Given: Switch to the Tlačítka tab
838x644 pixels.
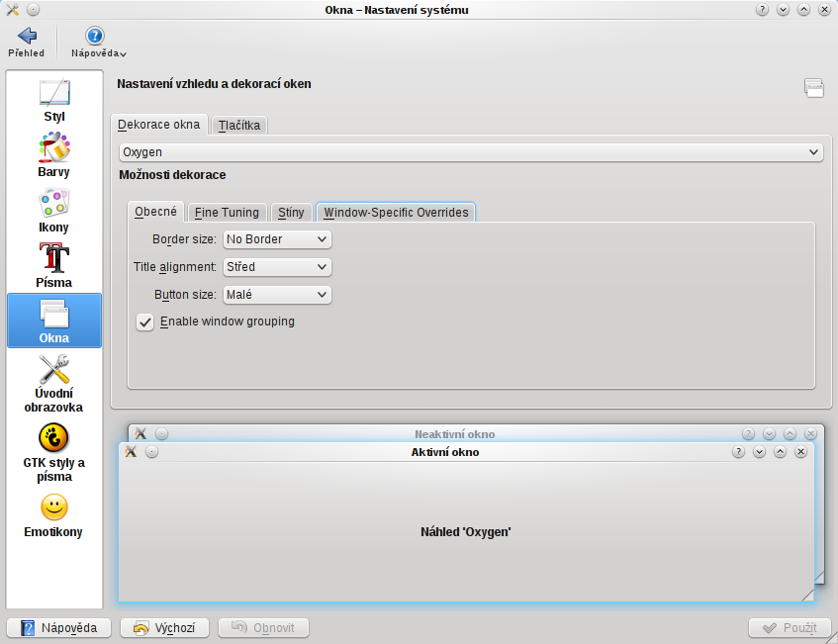Looking at the screenshot, I should (238, 126).
